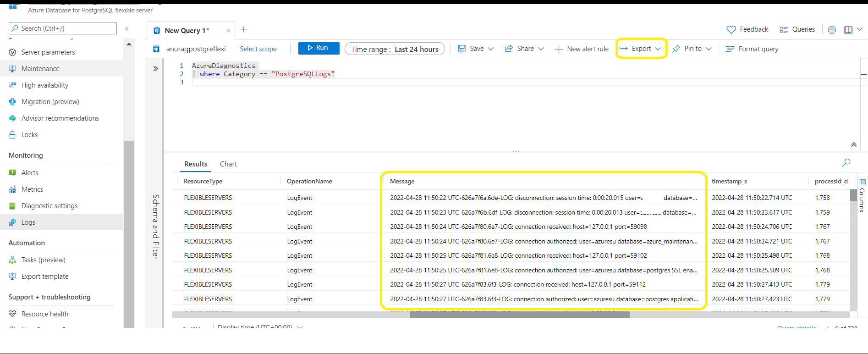868x354 pixels.
Task: Click processId value 1,759
Action: tap(822, 212)
